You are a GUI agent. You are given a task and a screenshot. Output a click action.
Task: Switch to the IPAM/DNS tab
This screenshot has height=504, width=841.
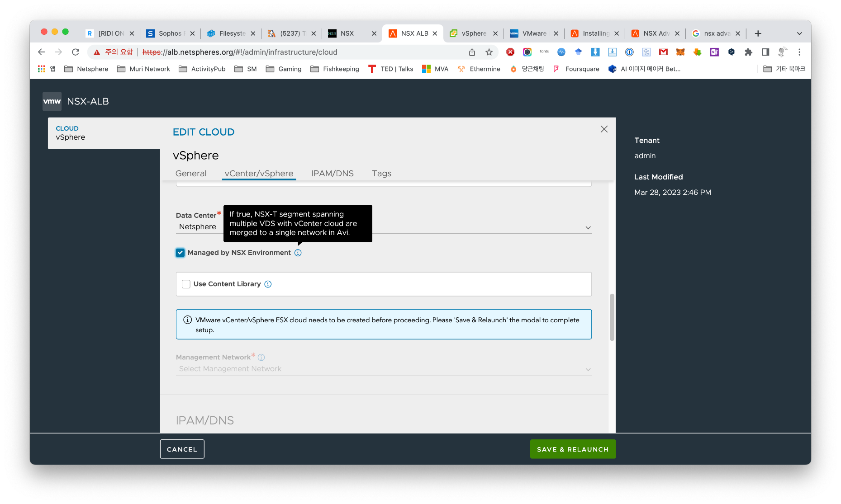[x=333, y=174]
